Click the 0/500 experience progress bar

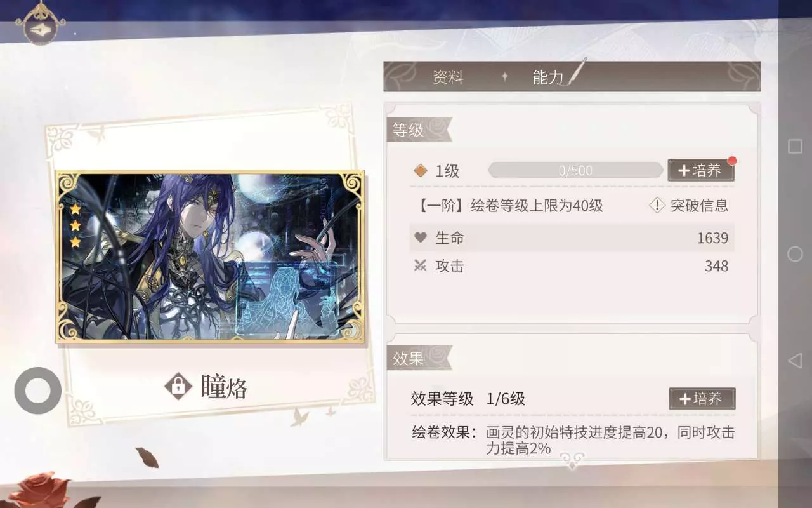coord(575,170)
